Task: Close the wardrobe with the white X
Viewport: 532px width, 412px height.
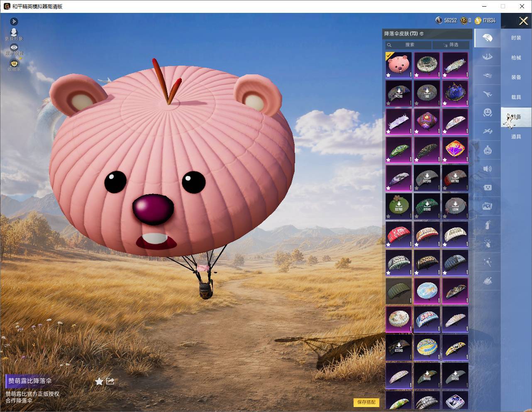Action: click(x=524, y=21)
